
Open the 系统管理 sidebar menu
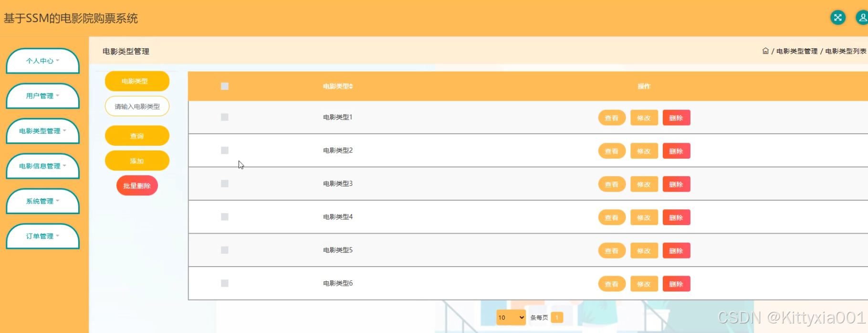click(42, 201)
